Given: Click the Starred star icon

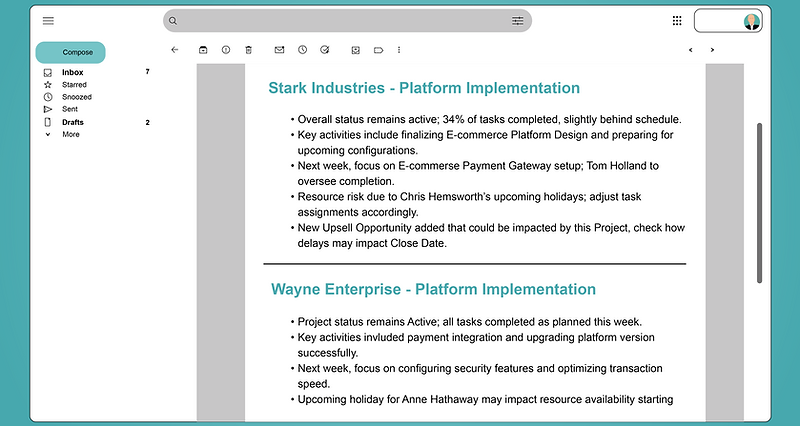Looking at the screenshot, I should 48,85.
